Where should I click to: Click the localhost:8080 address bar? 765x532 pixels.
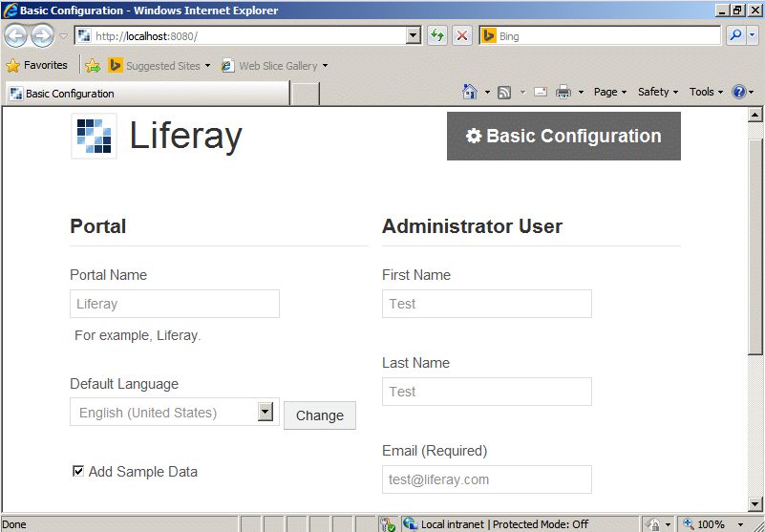(241, 36)
